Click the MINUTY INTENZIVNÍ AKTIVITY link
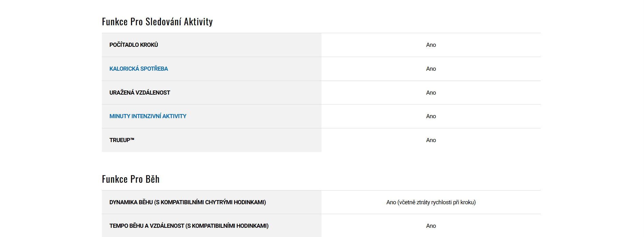The width and height of the screenshot is (644, 237). coord(148,116)
